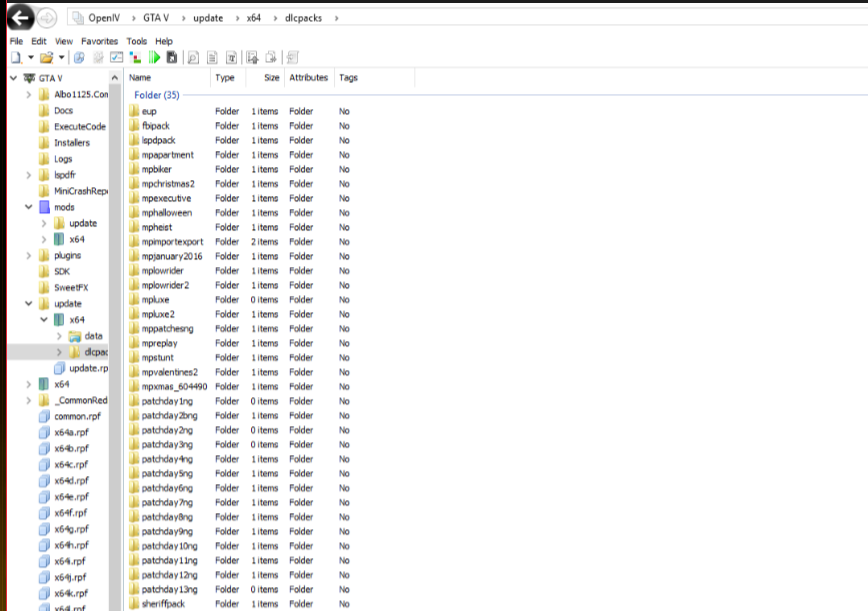Click the checklist window toolbar icon
The height and width of the screenshot is (611, 868).
117,58
